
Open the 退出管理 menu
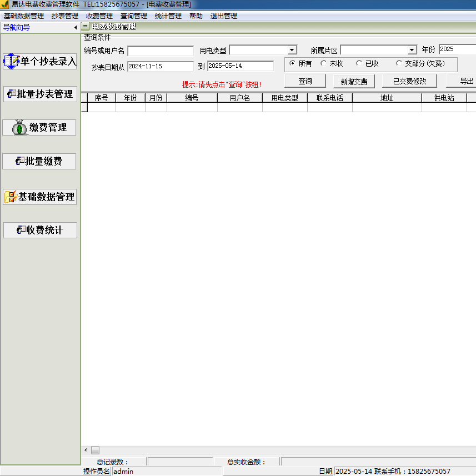[x=223, y=16]
